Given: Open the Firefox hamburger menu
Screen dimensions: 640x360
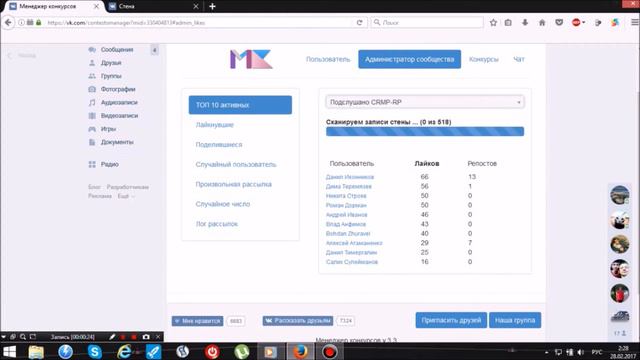Looking at the screenshot, I should [635, 22].
